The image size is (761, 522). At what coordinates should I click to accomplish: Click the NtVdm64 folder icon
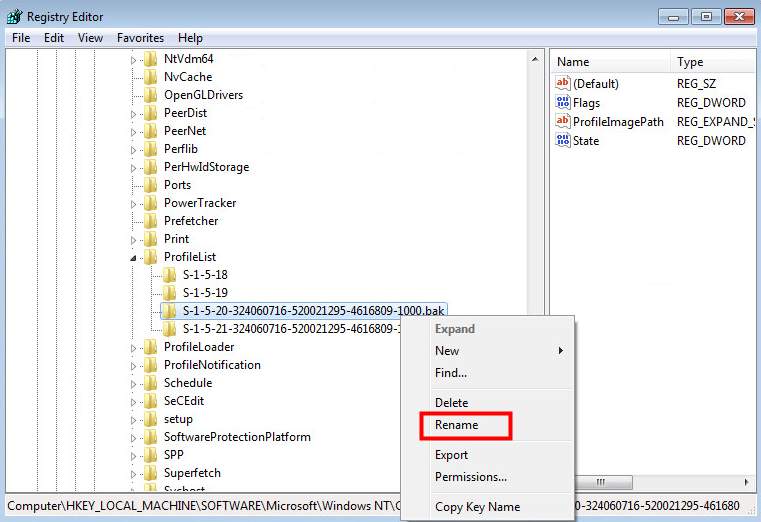coord(150,59)
